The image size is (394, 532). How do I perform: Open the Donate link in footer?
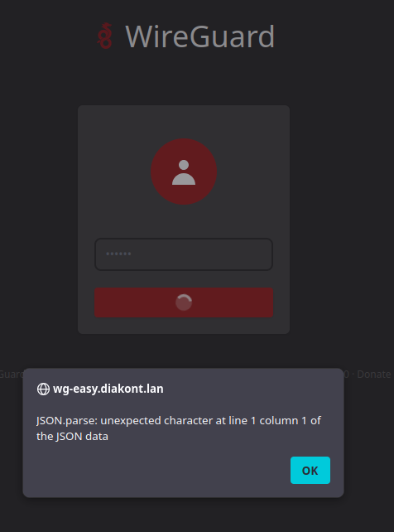pos(373,374)
